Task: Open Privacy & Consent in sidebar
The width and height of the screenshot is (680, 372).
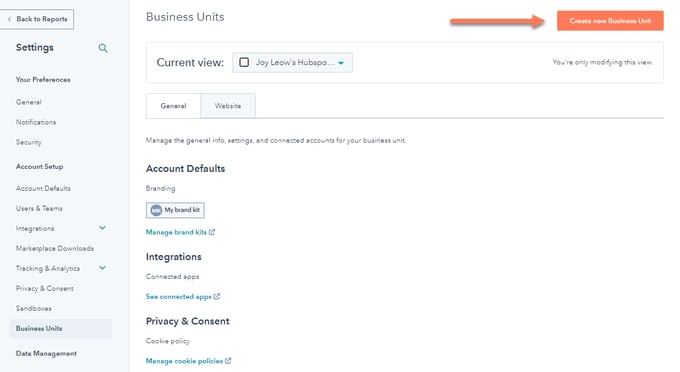Action: point(45,288)
